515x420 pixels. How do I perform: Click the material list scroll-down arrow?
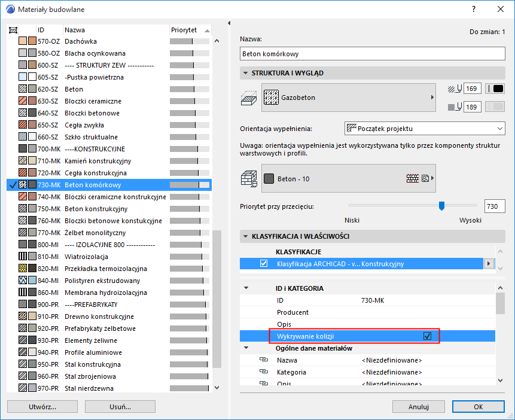(217, 388)
